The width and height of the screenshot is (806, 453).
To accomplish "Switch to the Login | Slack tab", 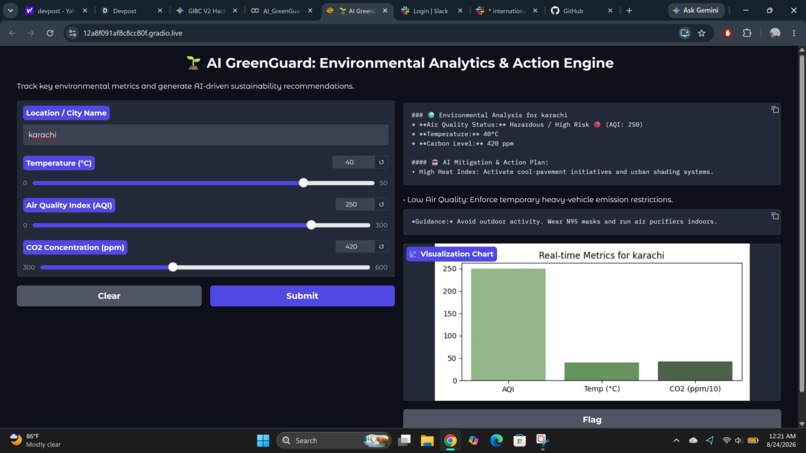I will [432, 10].
